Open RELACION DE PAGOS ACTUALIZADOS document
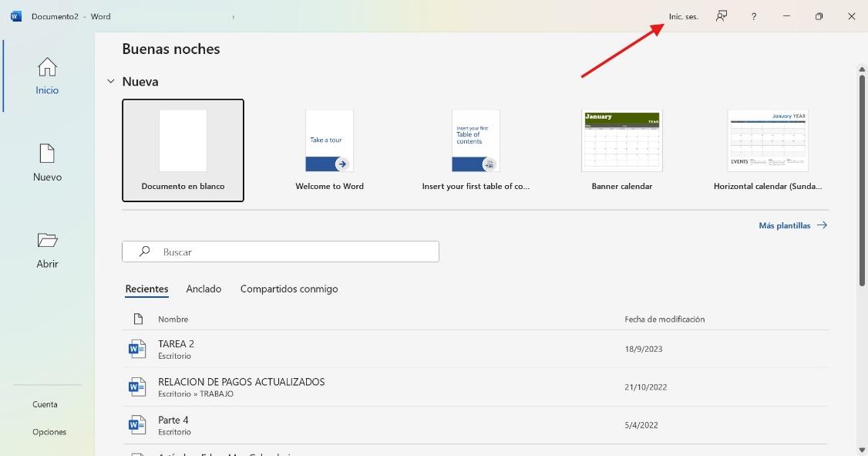 pos(476,387)
